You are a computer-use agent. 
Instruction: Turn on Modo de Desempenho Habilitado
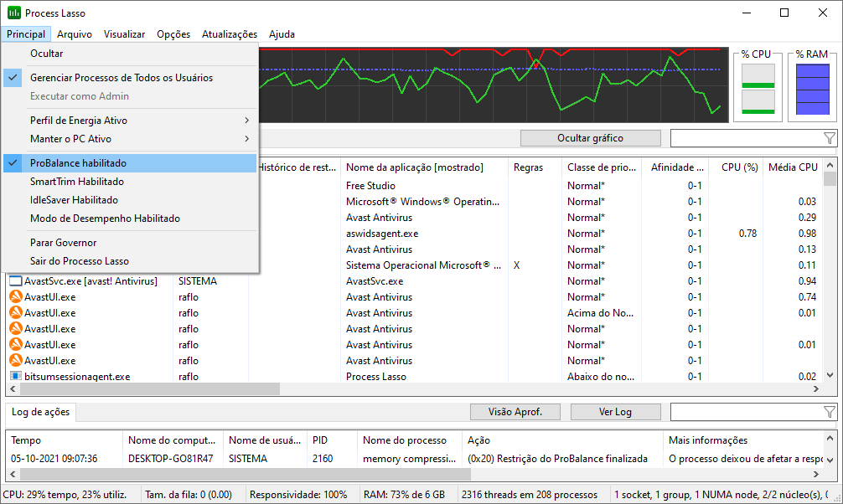click(130, 219)
